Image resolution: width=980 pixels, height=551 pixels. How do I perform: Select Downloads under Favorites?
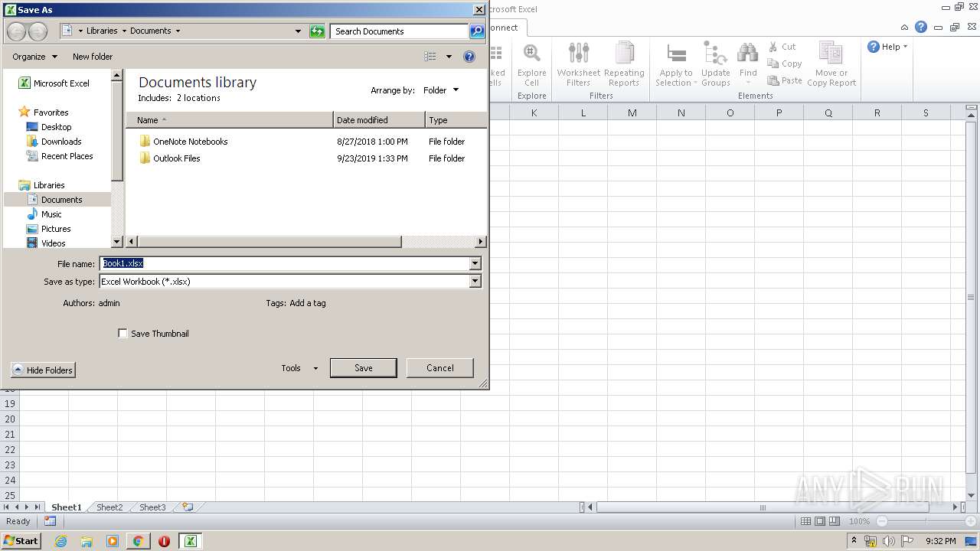point(54,142)
